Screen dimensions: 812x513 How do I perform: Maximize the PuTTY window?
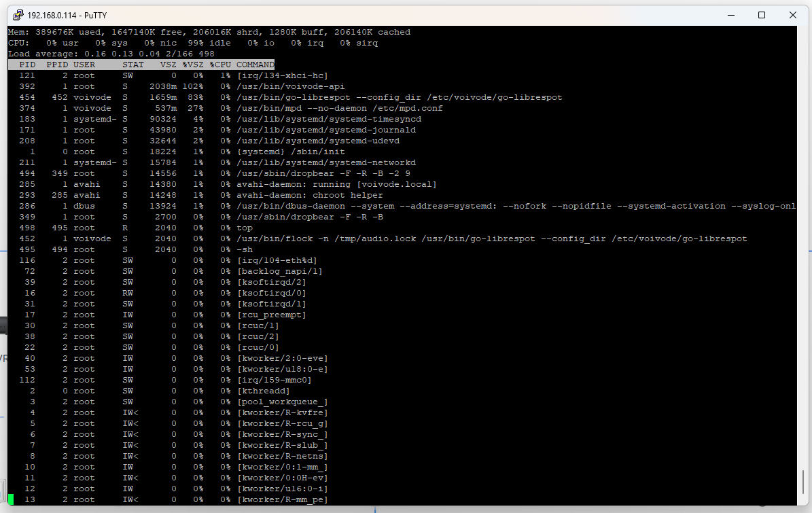point(762,15)
